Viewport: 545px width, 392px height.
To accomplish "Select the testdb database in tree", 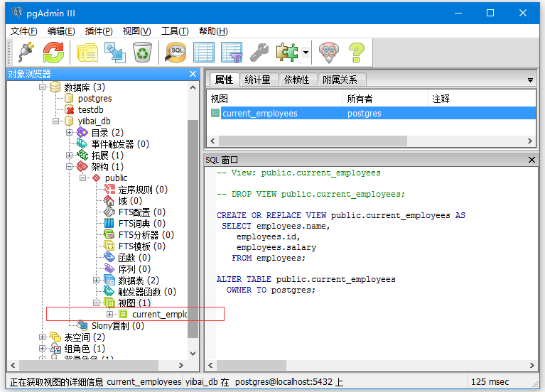I will click(90, 110).
